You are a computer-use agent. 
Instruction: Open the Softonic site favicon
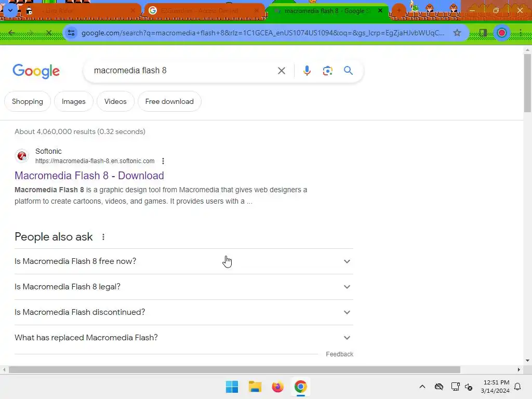[22, 156]
